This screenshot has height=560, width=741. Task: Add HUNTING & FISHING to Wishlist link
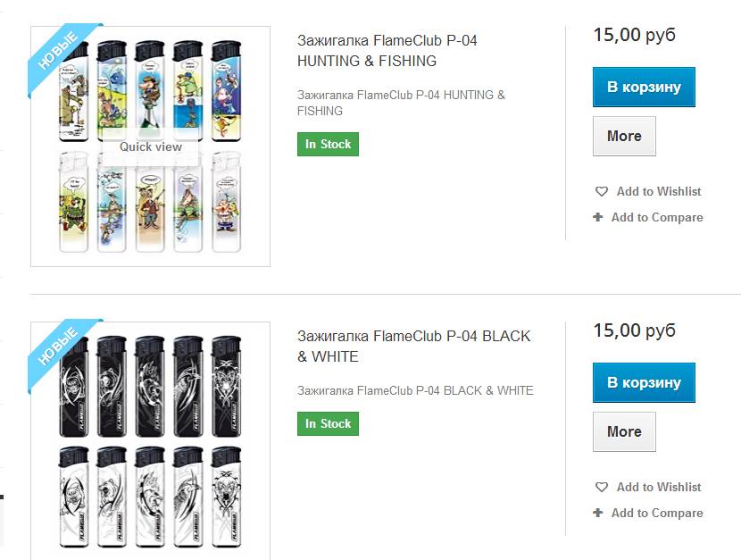658,191
